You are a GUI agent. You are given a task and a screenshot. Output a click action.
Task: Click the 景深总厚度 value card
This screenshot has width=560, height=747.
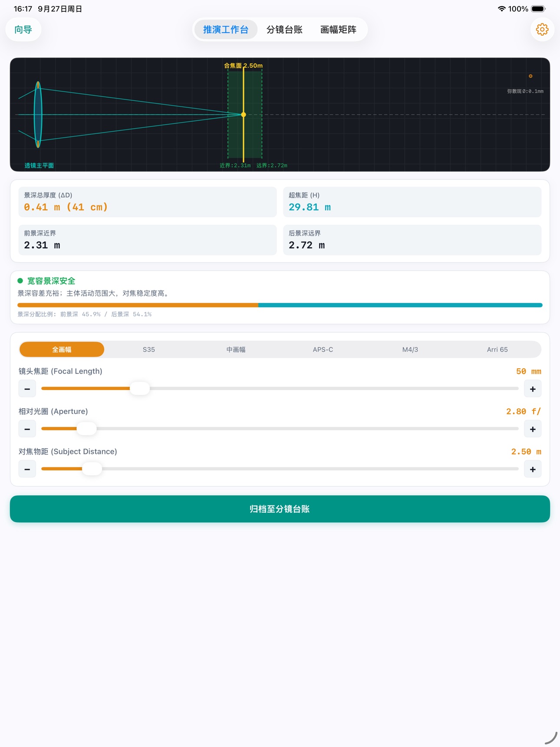pyautogui.click(x=148, y=202)
